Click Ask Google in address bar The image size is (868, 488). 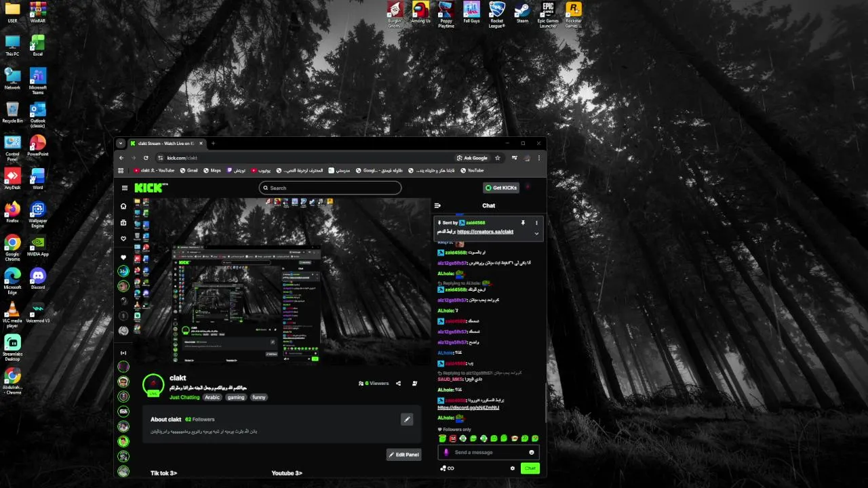coord(472,158)
